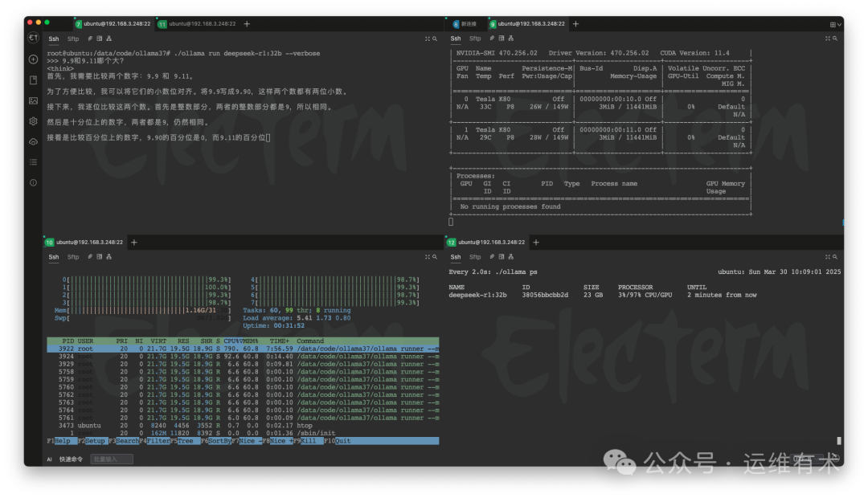Click network tree icon in nvidia-smi pane
This screenshot has height=498, width=868.
pyautogui.click(x=511, y=39)
